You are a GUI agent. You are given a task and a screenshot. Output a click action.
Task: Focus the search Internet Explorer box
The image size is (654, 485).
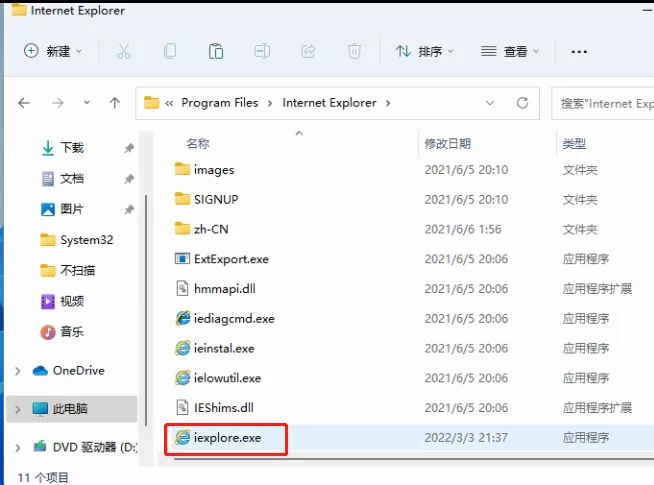click(603, 103)
